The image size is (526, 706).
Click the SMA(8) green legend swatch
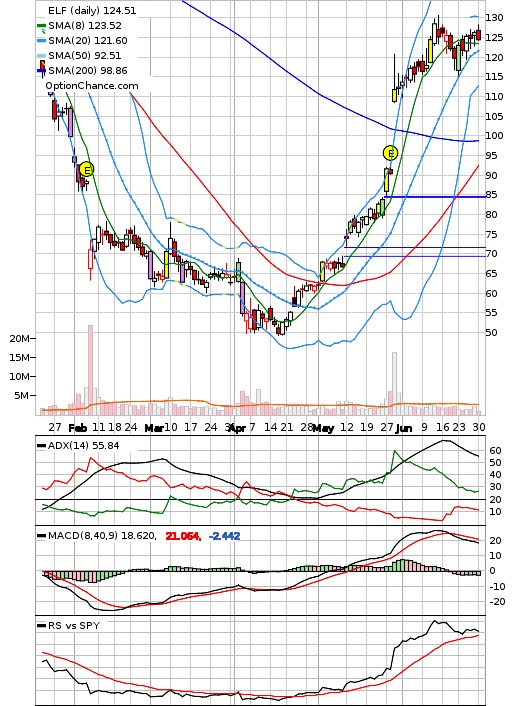point(41,26)
